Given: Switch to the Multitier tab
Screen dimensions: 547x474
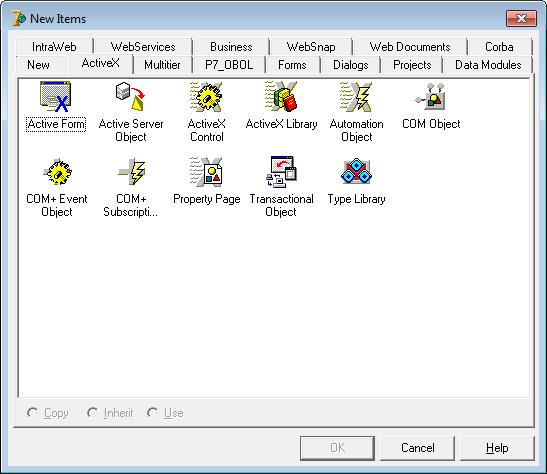Looking at the screenshot, I should click(x=162, y=65).
